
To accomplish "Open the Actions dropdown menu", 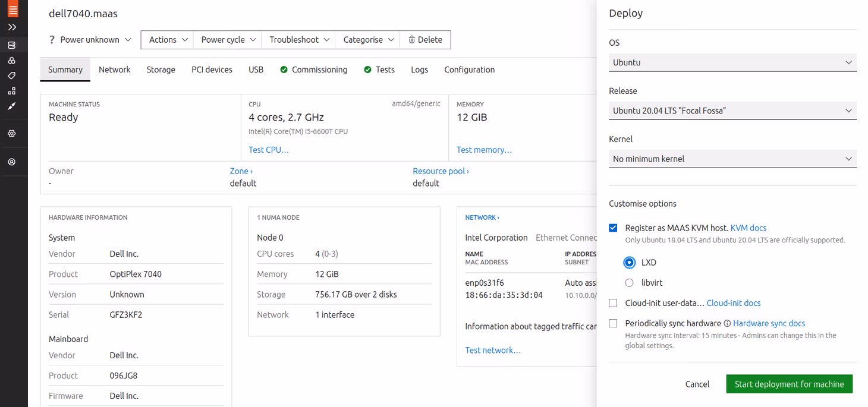I will tap(168, 40).
